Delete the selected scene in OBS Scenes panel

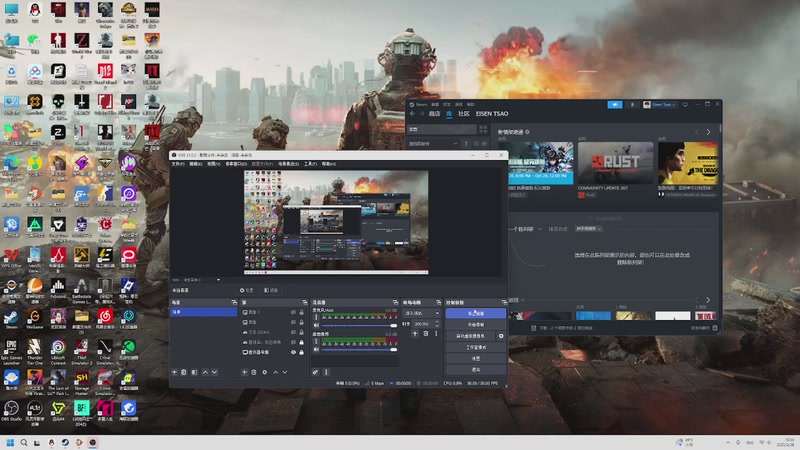(184, 372)
